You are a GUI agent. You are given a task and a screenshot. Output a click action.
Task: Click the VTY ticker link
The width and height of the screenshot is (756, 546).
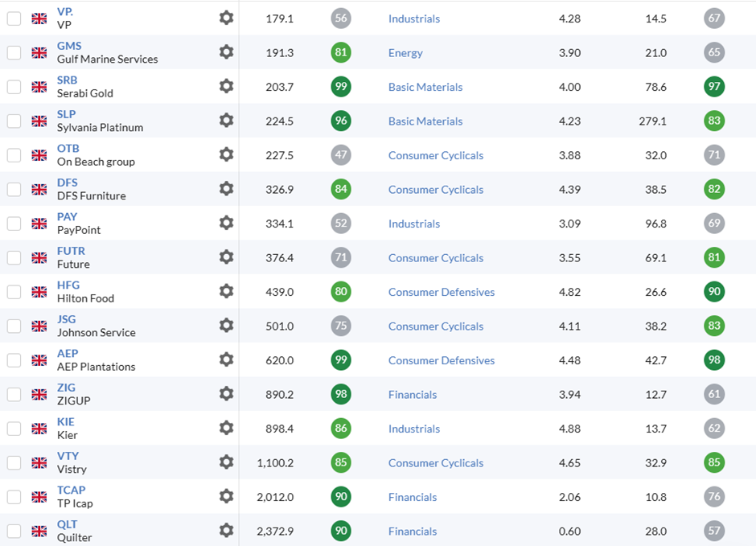tap(68, 457)
